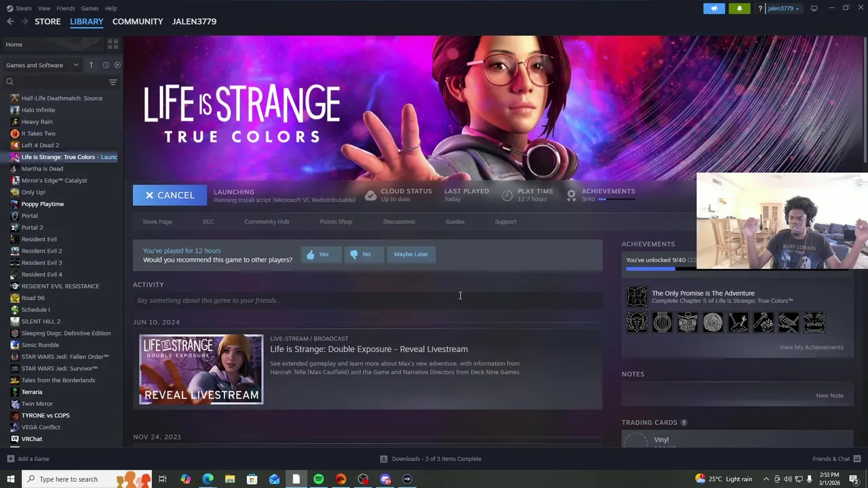This screenshot has height=488, width=868.
Task: Open the green notifications bell
Action: pos(739,8)
